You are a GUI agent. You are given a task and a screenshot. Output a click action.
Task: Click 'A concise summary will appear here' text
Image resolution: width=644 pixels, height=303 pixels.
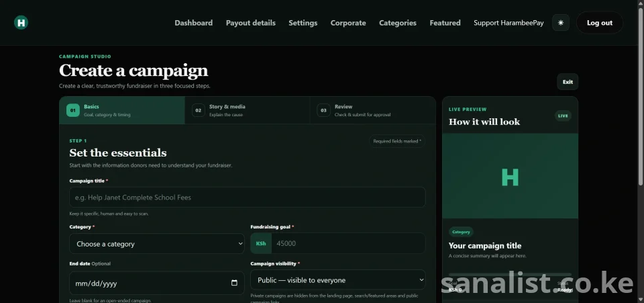tap(488, 256)
